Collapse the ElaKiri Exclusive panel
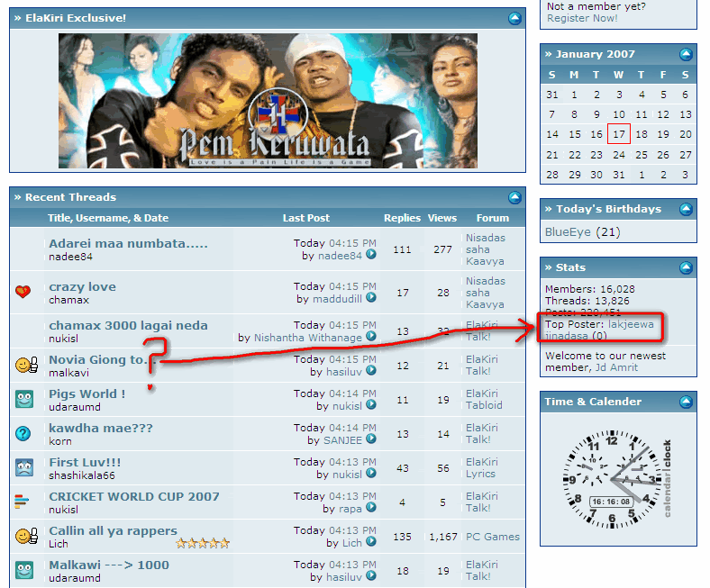This screenshot has height=588, width=710. (514, 19)
